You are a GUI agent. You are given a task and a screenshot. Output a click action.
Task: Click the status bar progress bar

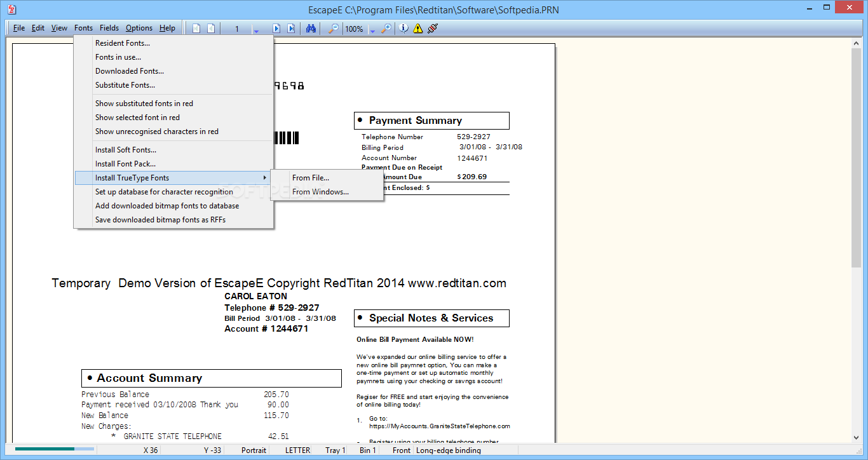(54, 449)
